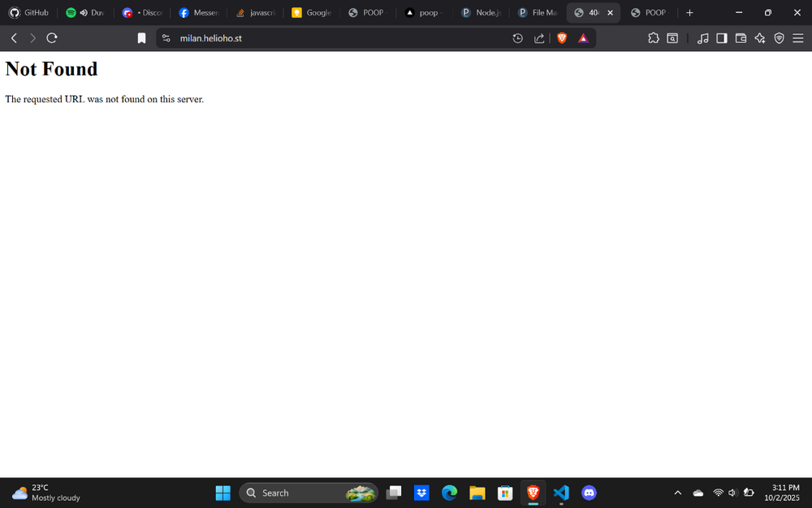Click the share icon in address bar
The width and height of the screenshot is (812, 508).
pos(539,38)
